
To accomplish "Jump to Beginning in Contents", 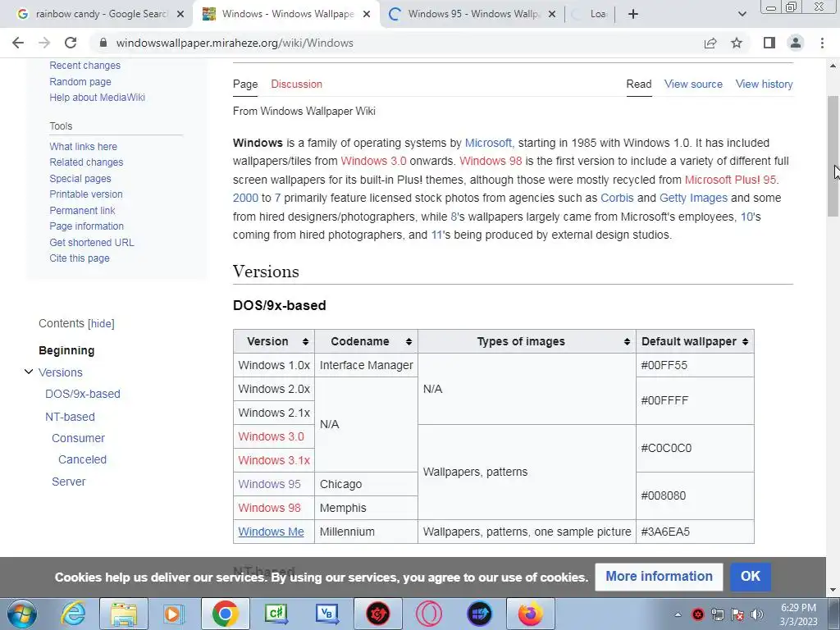I will coord(66,350).
